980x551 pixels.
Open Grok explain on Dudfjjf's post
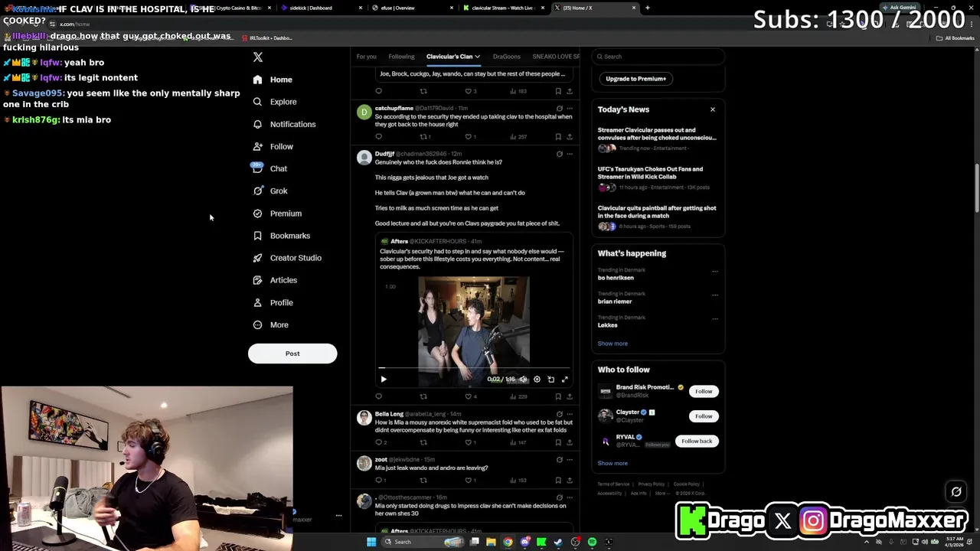coord(559,154)
